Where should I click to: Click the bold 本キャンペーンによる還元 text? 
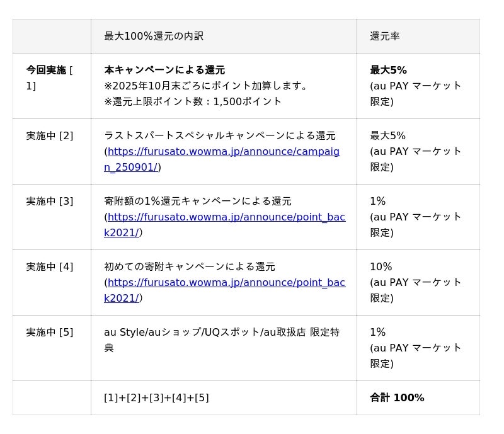coord(164,70)
